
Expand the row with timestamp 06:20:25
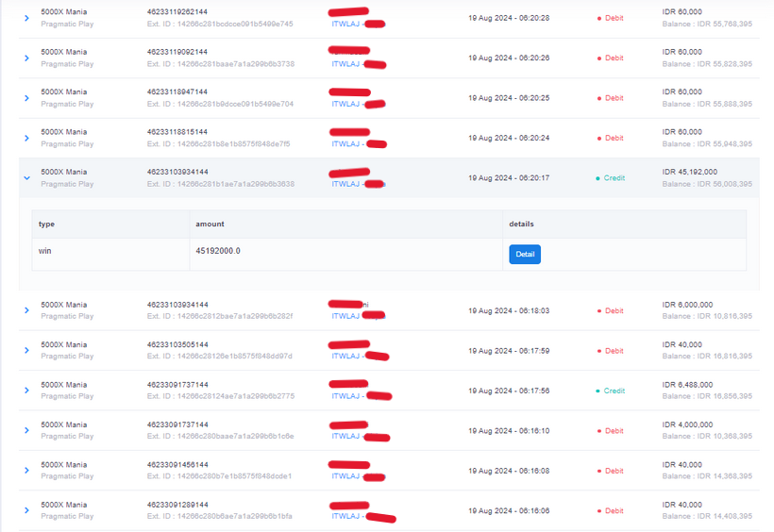[x=26, y=98]
